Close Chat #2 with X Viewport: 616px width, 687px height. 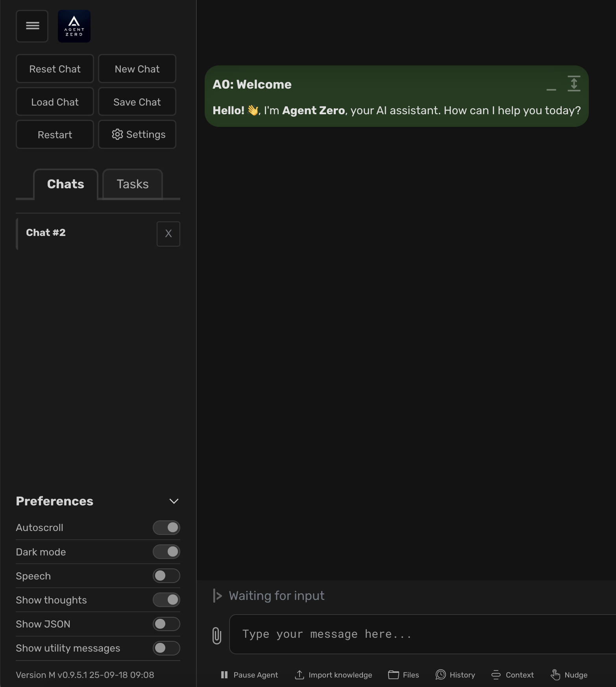click(168, 234)
